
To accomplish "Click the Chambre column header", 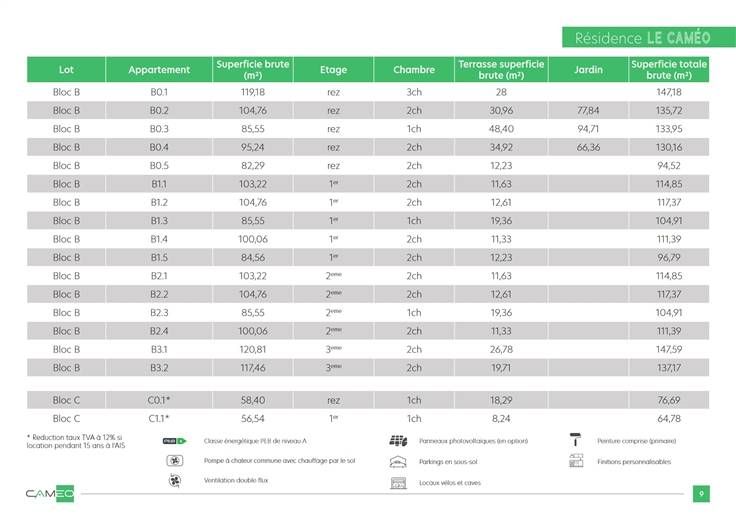I will (x=414, y=70).
